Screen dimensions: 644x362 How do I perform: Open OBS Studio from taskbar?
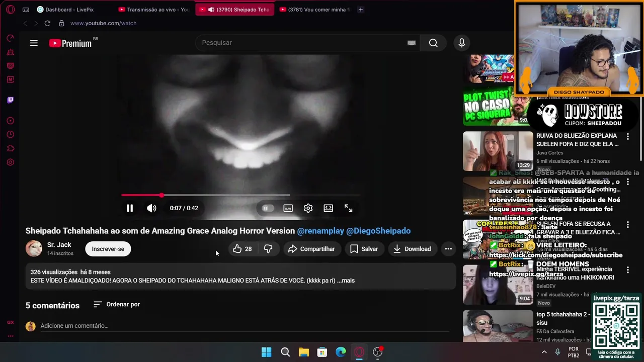pyautogui.click(x=378, y=352)
